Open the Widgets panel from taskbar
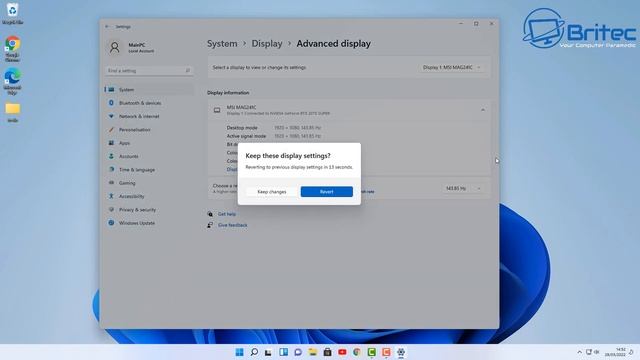Screen dimensions: 640x360 tap(283, 352)
